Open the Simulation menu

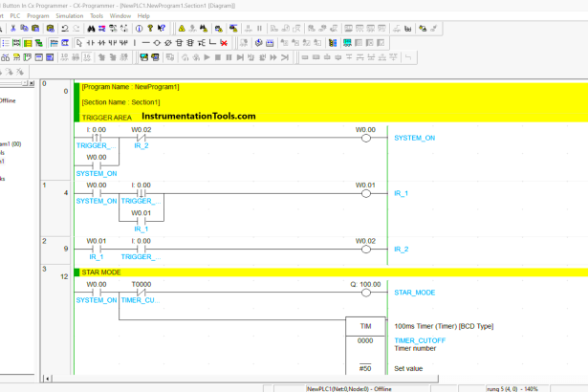pos(68,16)
